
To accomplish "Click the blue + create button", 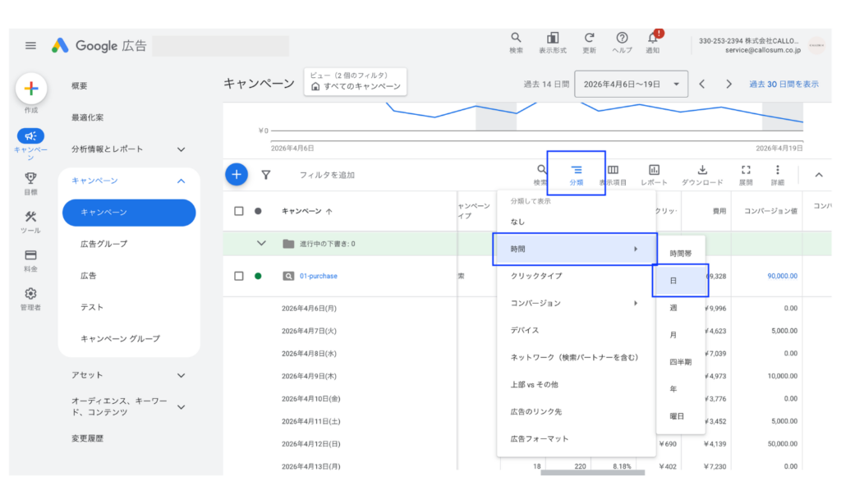I will click(237, 174).
